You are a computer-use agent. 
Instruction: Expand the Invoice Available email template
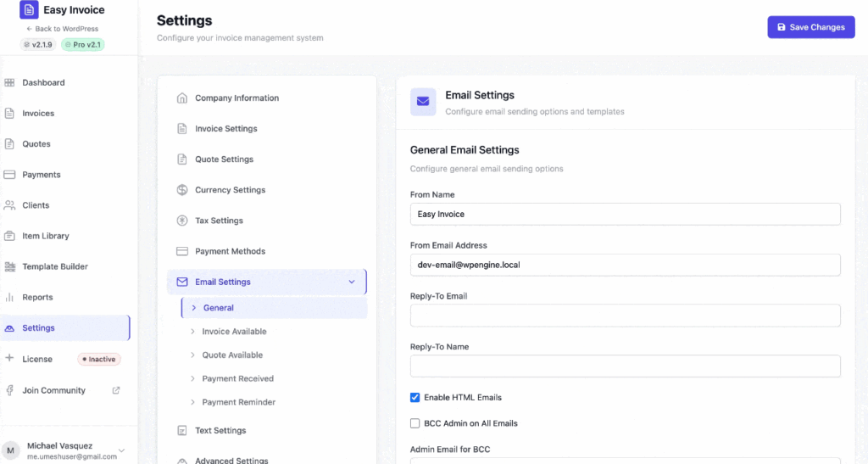[234, 332]
